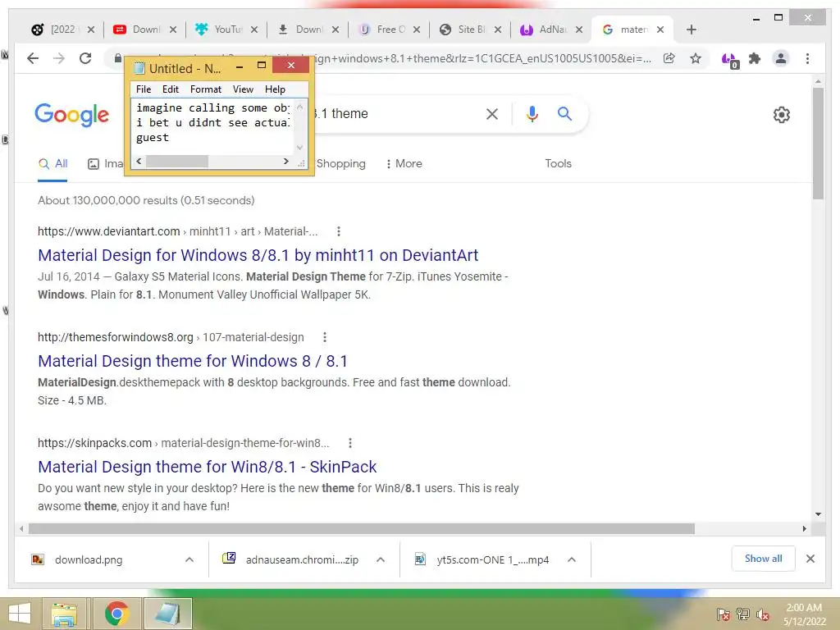Open Chrome's three-dot menu
840x630 pixels.
click(807, 58)
